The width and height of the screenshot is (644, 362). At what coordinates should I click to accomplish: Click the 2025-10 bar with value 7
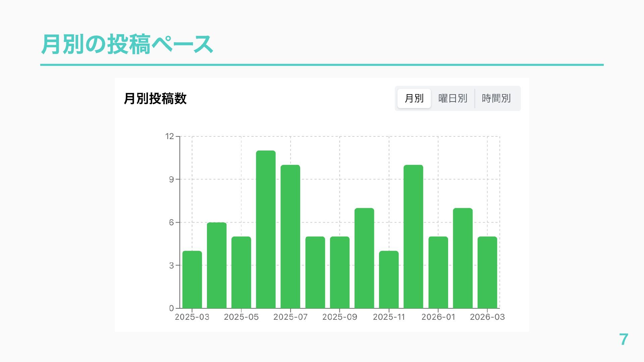[364, 258]
